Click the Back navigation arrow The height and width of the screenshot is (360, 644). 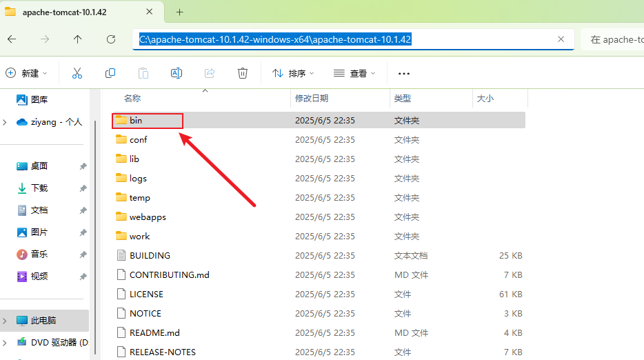[12, 39]
